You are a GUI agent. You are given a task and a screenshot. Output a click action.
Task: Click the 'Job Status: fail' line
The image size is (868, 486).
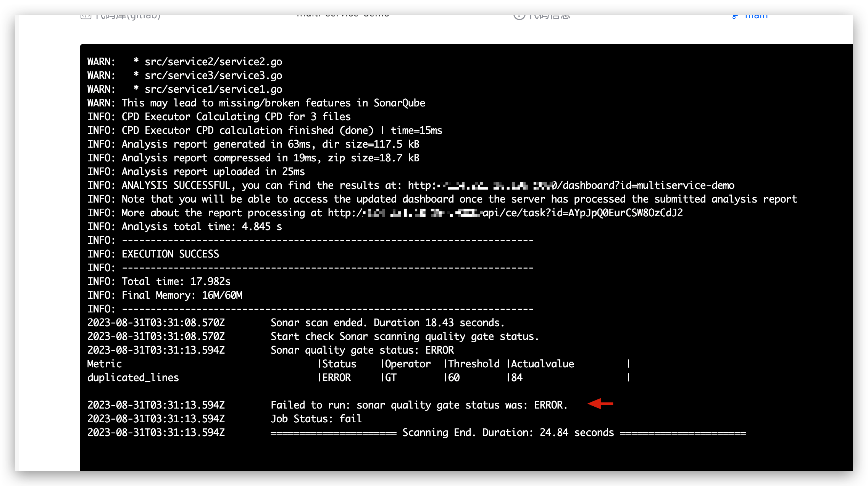[x=316, y=419]
